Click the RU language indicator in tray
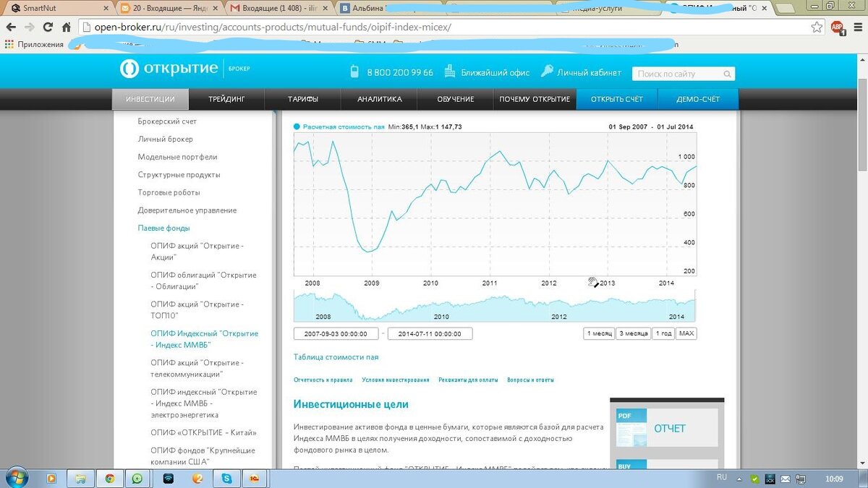Image resolution: width=868 pixels, height=488 pixels. pyautogui.click(x=721, y=478)
